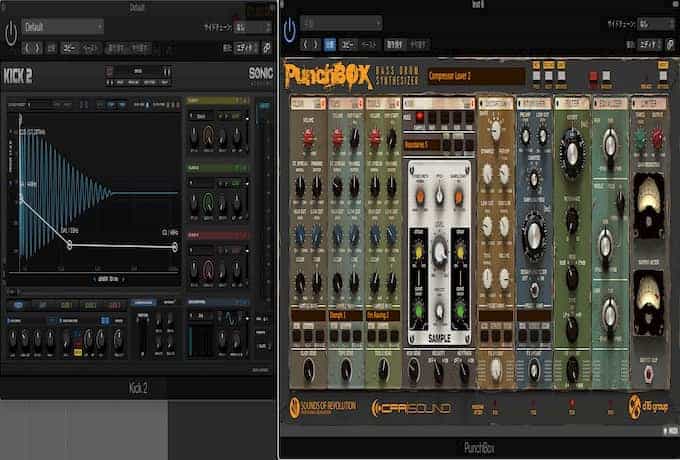680x460 pixels.
Task: Select the second tab in Kick 2 lower section
Action: (42, 306)
